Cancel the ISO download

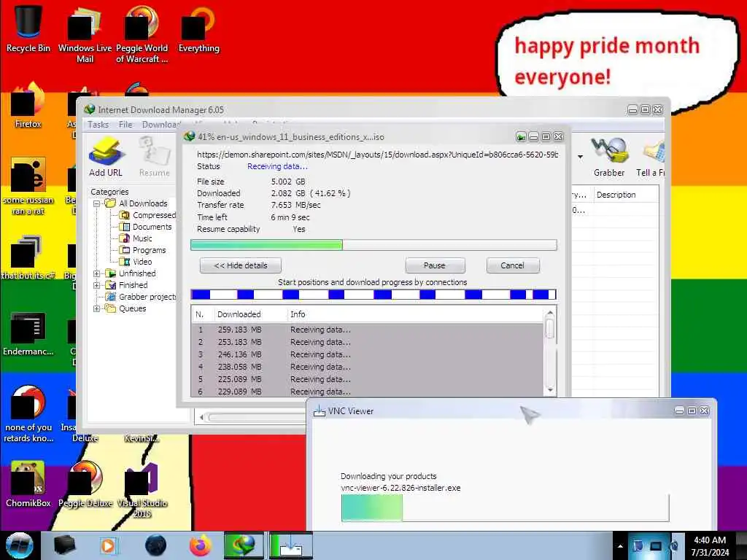point(513,265)
